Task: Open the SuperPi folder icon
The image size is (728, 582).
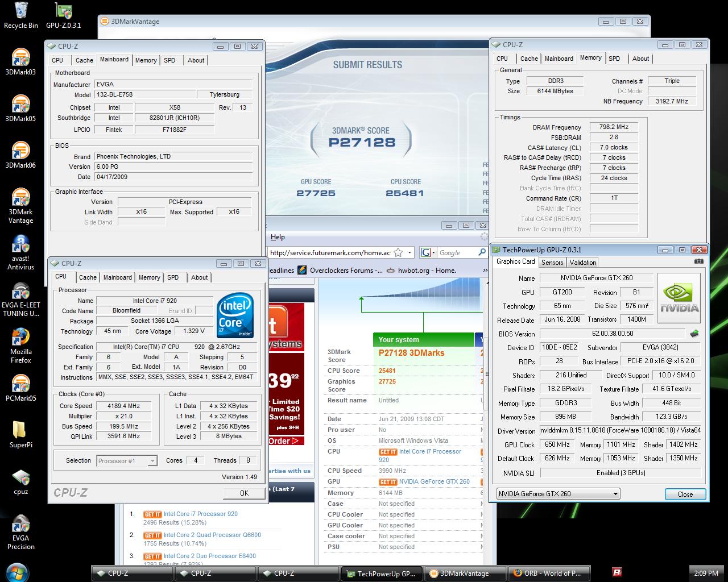Action: [x=20, y=434]
